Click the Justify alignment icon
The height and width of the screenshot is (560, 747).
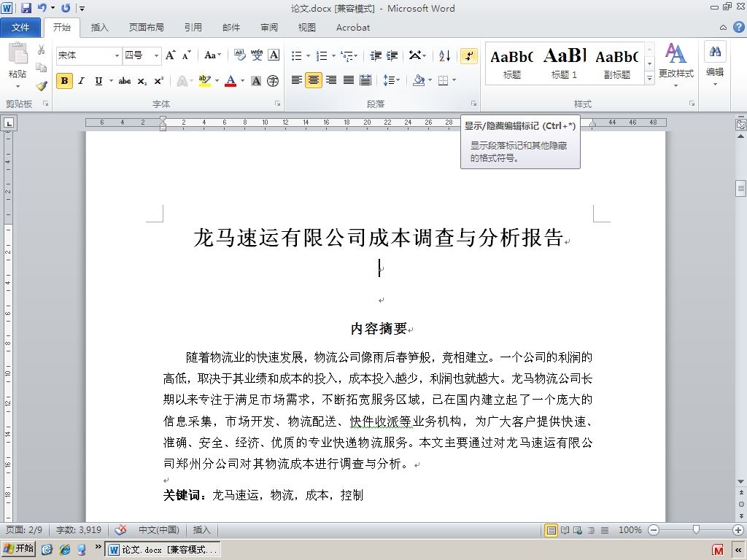[x=348, y=80]
